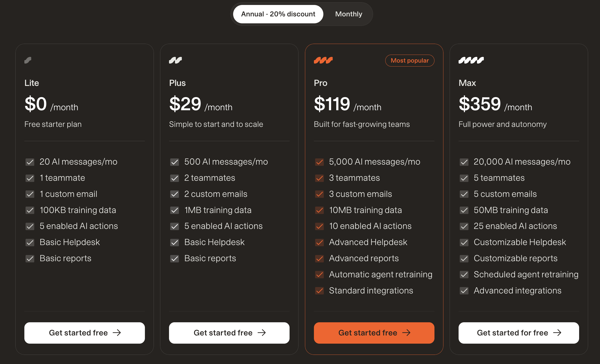Viewport: 600px width, 364px height.
Task: Select Annual - 20% discount billing
Action: click(278, 14)
